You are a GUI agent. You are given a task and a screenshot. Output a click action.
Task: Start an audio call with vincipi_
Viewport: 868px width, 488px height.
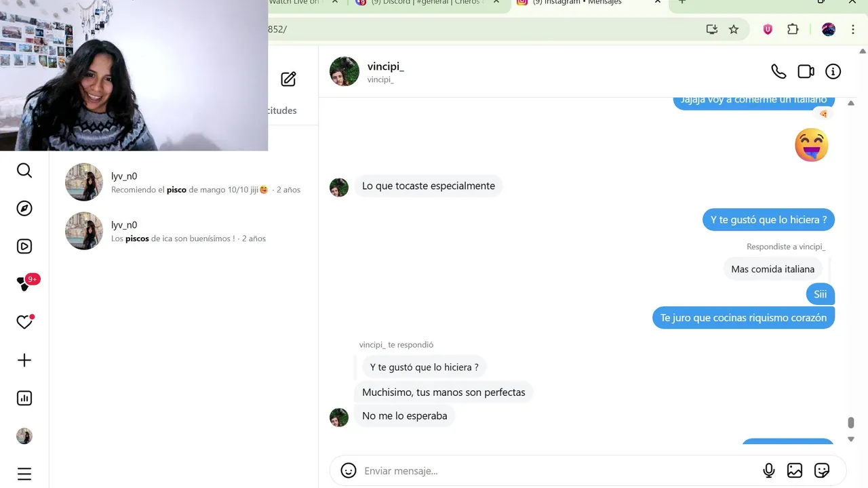pos(778,71)
